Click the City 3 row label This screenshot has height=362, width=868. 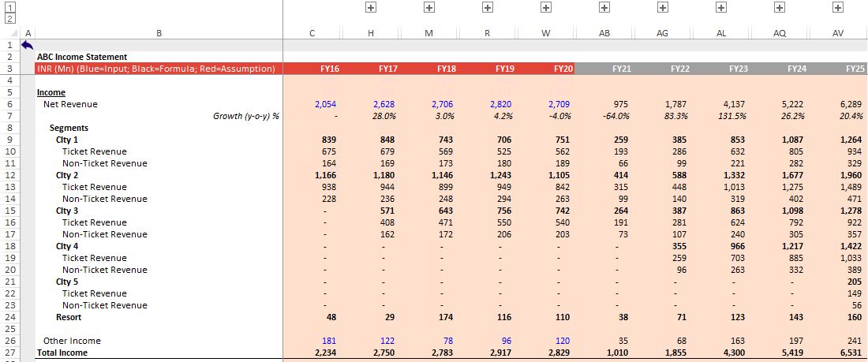(x=67, y=211)
